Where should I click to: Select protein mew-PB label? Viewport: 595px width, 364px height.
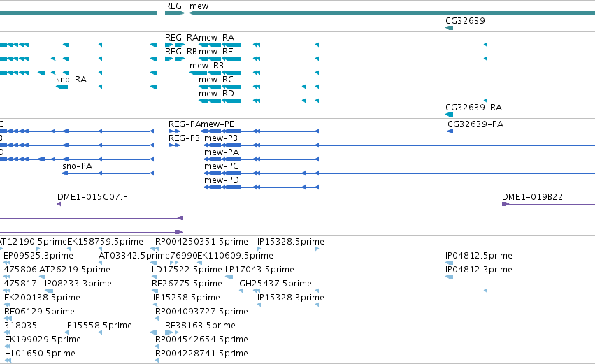tap(221, 138)
